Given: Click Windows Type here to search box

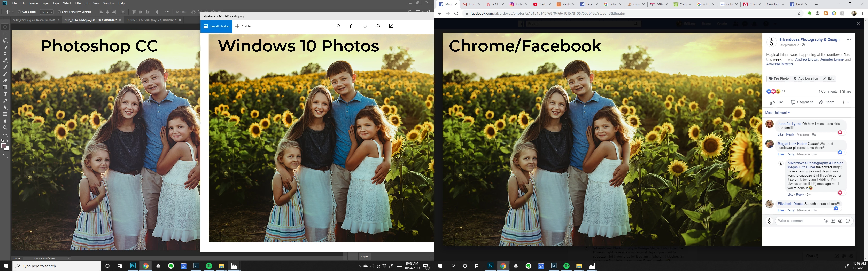Looking at the screenshot, I should coord(57,266).
